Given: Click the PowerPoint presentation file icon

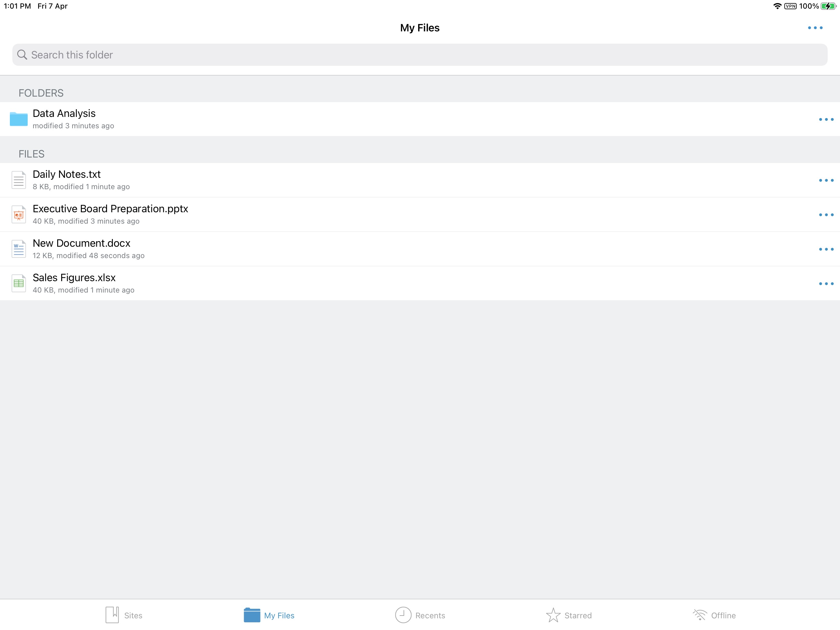Looking at the screenshot, I should 19,215.
